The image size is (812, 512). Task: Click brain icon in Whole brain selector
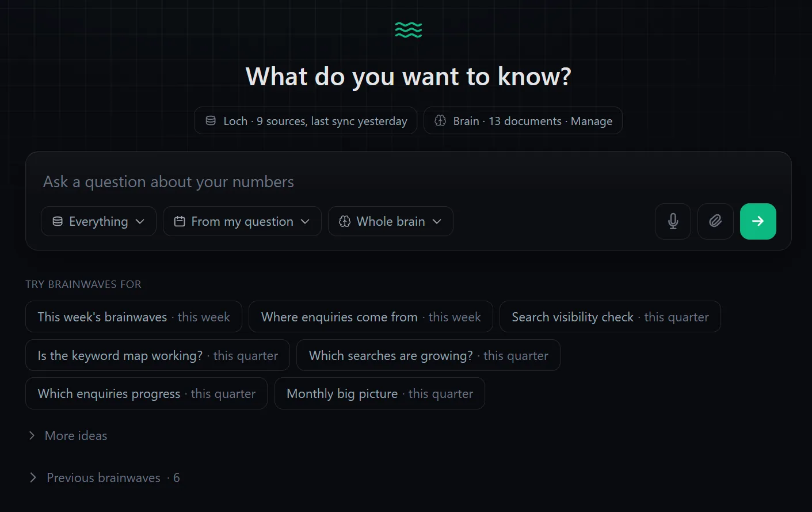pyautogui.click(x=345, y=221)
